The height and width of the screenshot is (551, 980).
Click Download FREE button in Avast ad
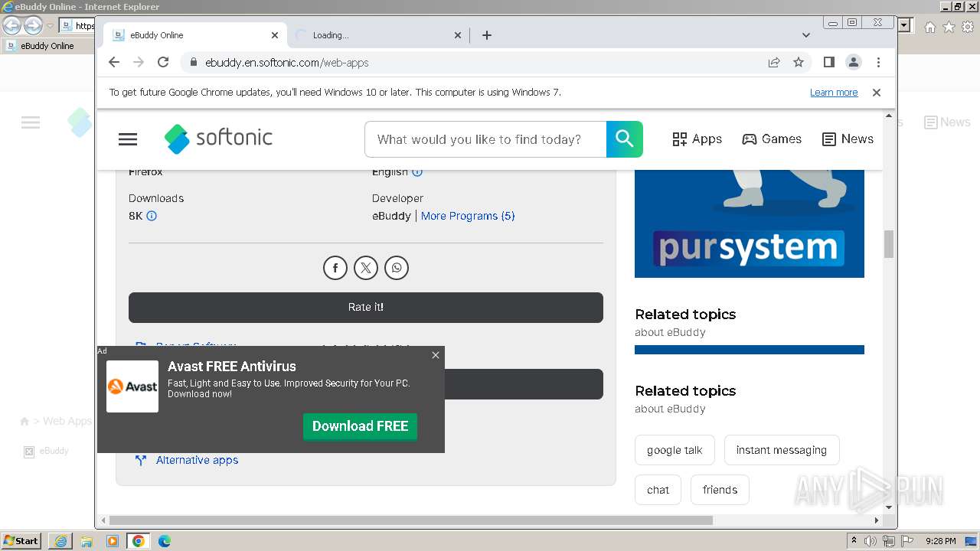tap(360, 426)
